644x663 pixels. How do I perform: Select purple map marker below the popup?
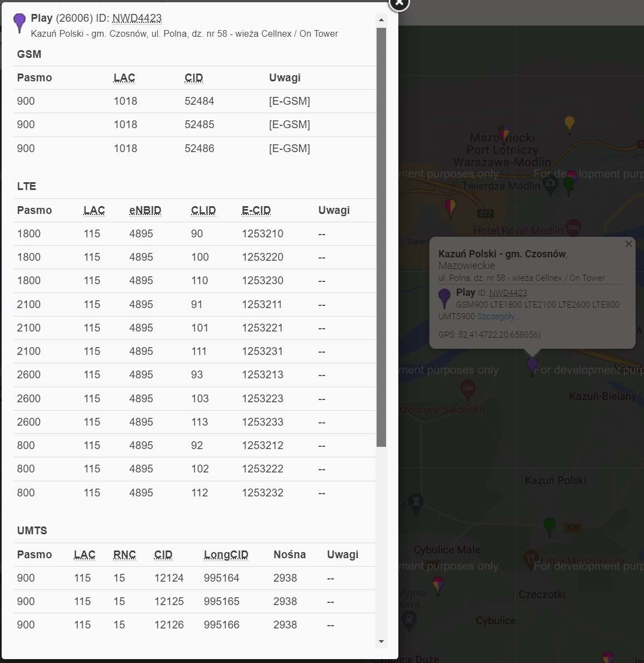532,367
